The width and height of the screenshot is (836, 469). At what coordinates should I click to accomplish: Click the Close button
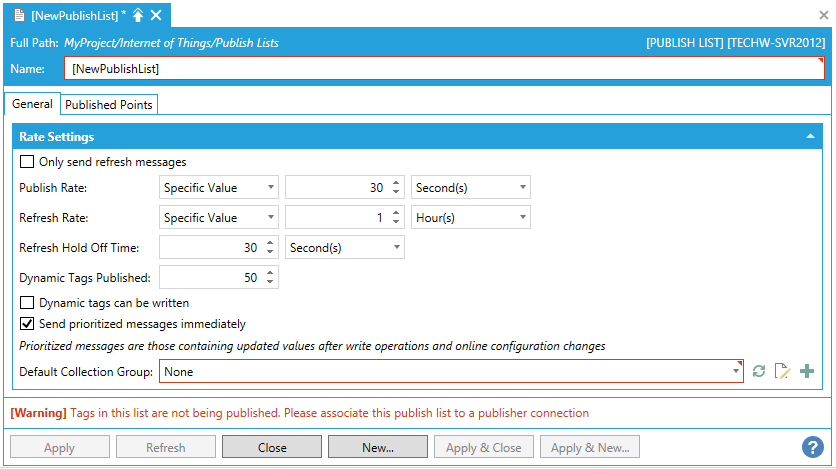click(272, 447)
